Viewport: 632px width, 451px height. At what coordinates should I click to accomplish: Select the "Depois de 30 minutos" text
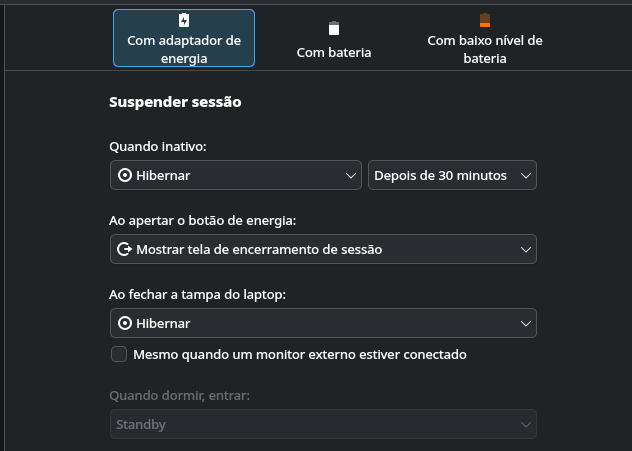pos(440,176)
